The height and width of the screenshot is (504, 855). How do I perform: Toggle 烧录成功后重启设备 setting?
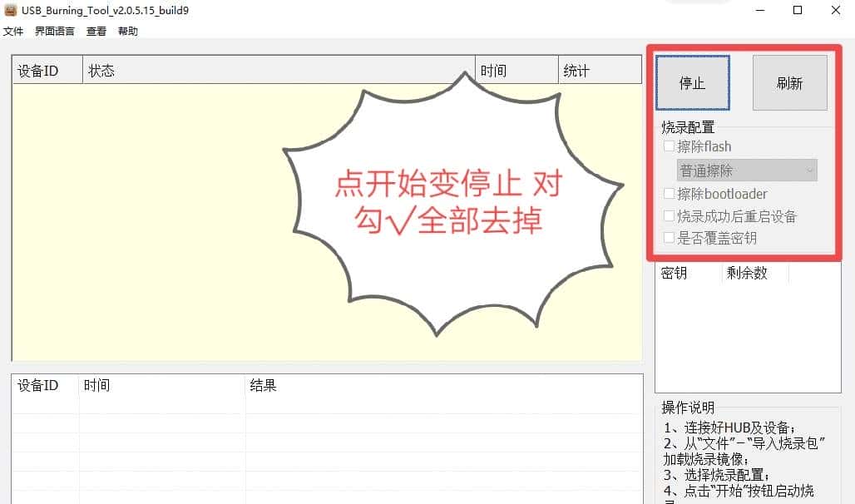tap(670, 216)
